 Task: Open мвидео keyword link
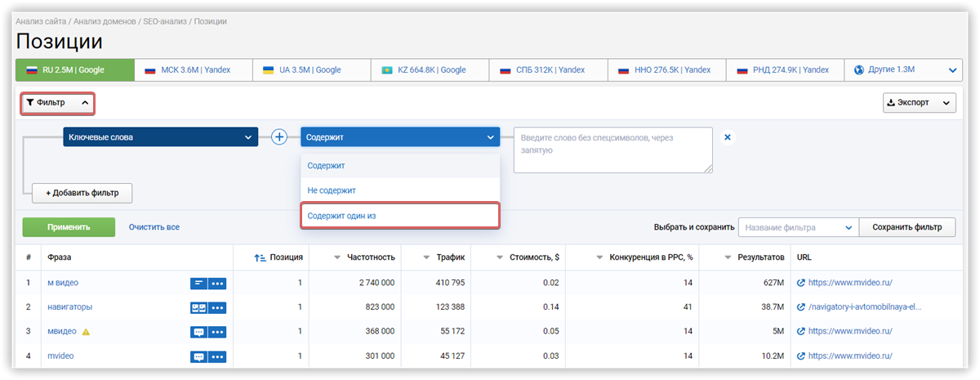[62, 332]
